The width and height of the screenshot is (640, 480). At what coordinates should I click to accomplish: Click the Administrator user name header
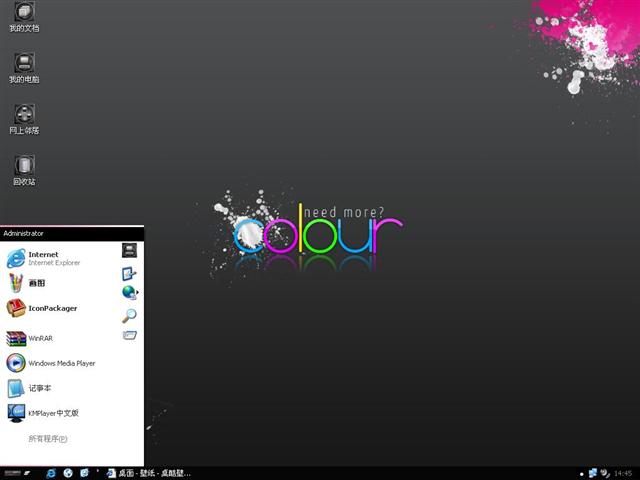click(x=23, y=233)
